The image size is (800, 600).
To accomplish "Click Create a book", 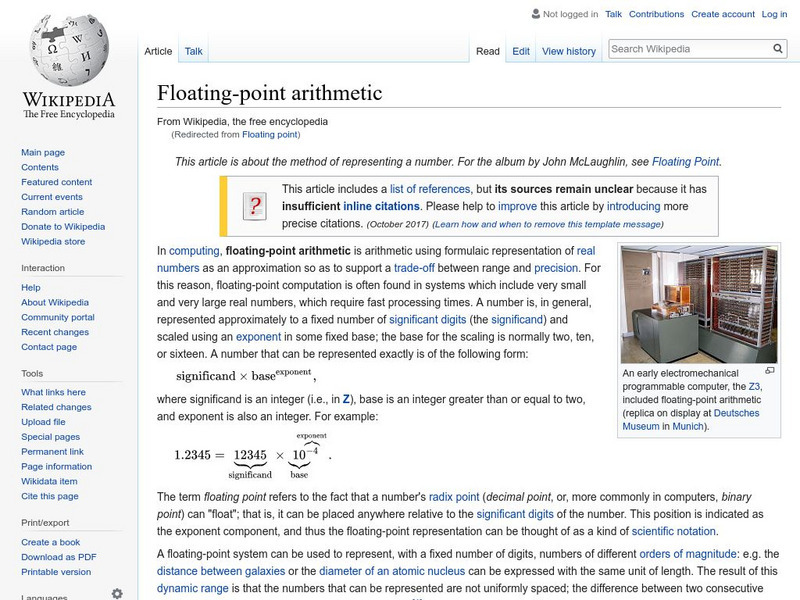I will click(51, 542).
